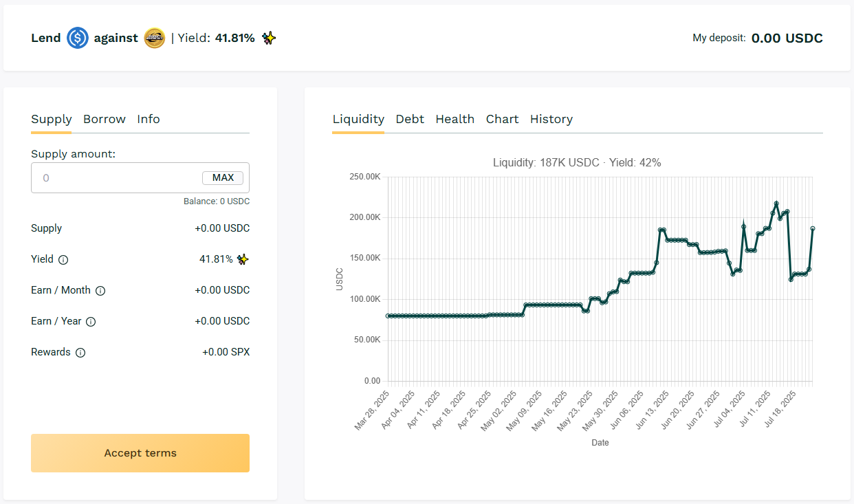Open the Yield info tooltip icon

(x=63, y=260)
